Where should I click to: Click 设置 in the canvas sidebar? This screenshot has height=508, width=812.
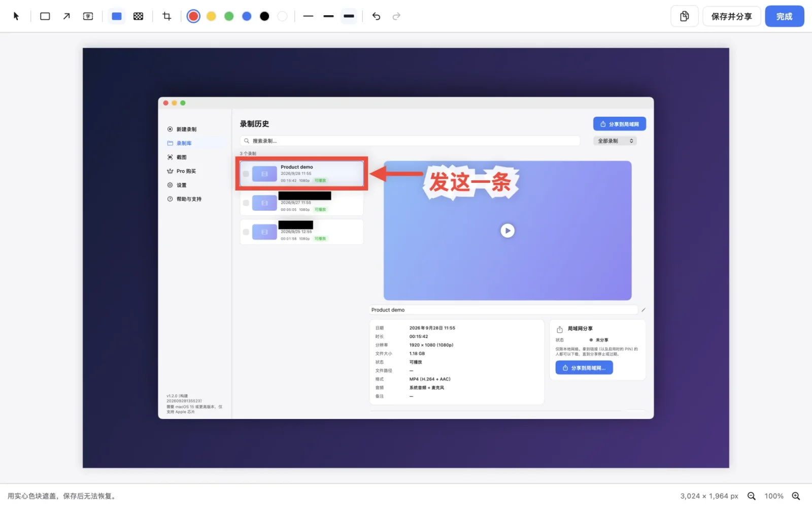(181, 185)
